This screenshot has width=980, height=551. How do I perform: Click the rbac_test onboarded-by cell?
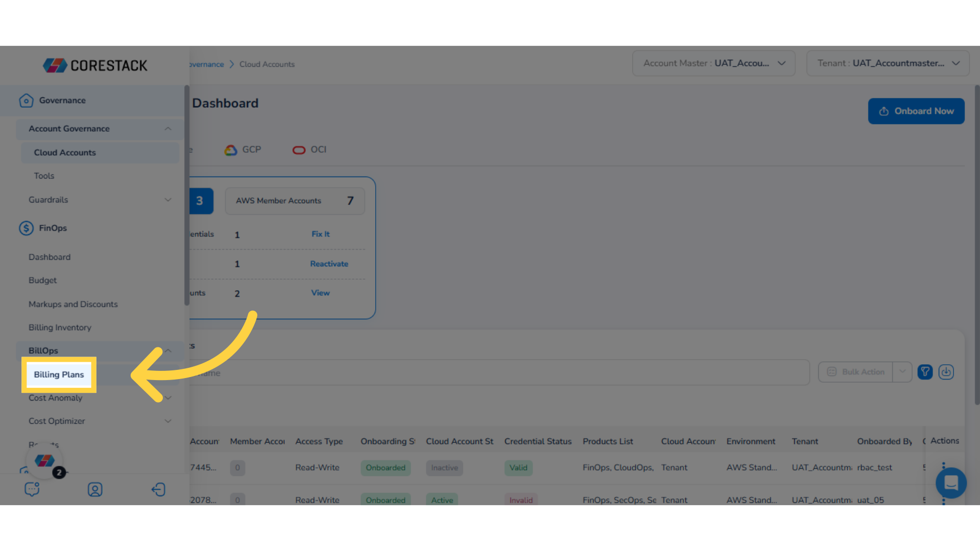click(x=874, y=468)
